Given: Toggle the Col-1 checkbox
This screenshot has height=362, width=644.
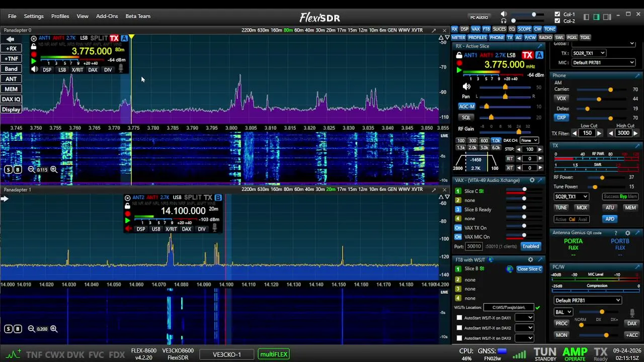Looking at the screenshot, I should 557,14.
